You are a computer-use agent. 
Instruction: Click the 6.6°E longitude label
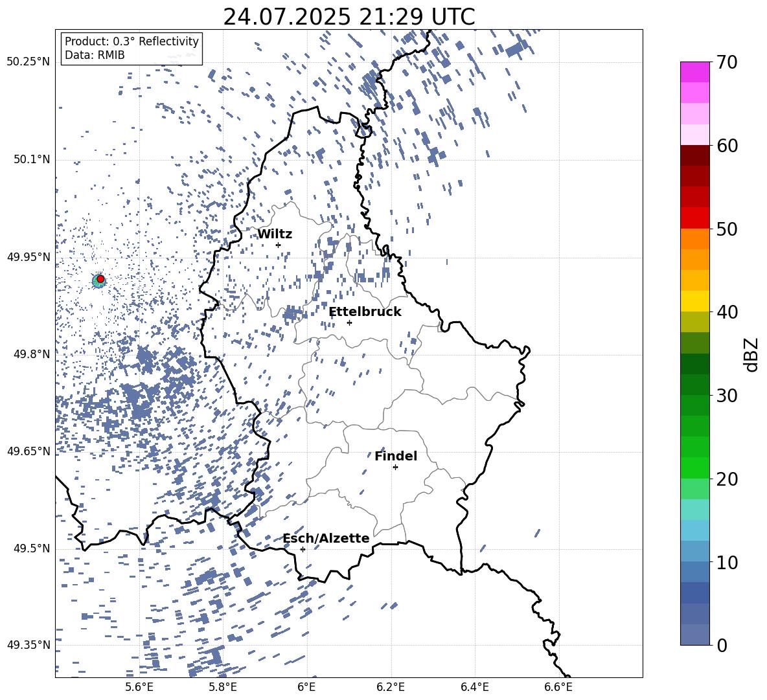coord(558,687)
